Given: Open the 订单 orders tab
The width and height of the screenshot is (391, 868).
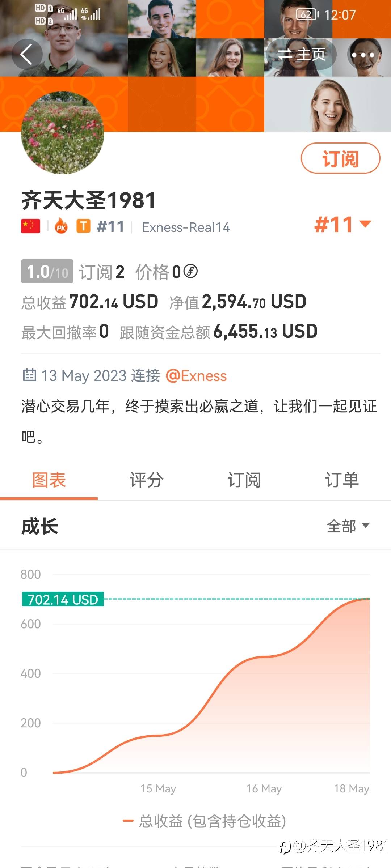Looking at the screenshot, I should click(342, 480).
